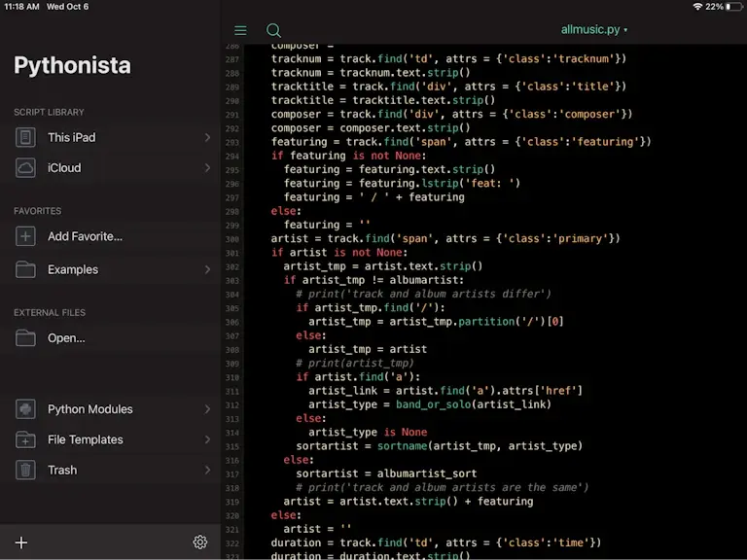This screenshot has height=560, width=747.
Task: Click the time and date in status bar
Action: (47, 7)
